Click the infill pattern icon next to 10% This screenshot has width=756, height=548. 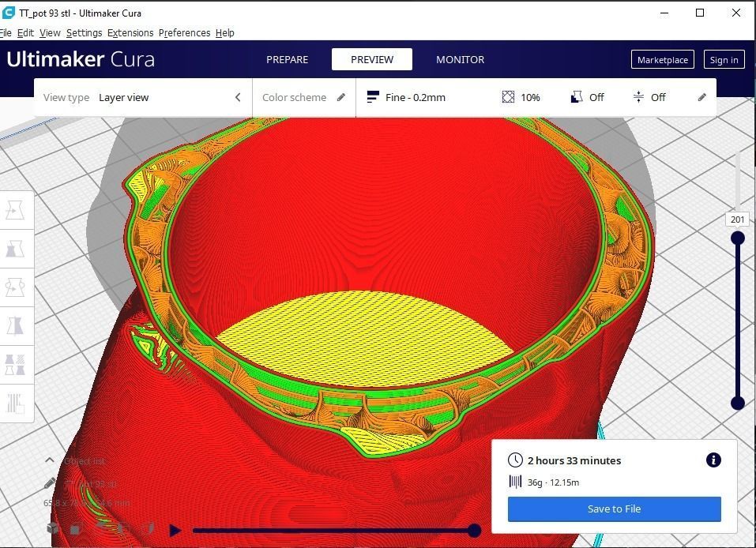[508, 97]
